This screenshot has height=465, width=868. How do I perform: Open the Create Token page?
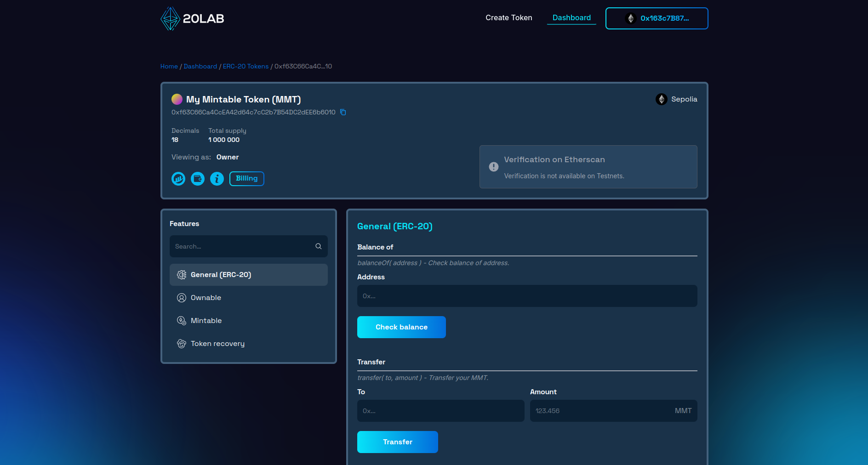coord(509,18)
